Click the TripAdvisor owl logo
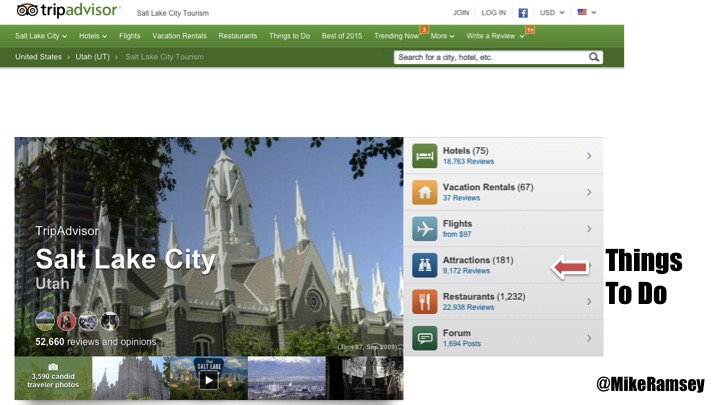The height and width of the screenshot is (405, 720). click(27, 10)
